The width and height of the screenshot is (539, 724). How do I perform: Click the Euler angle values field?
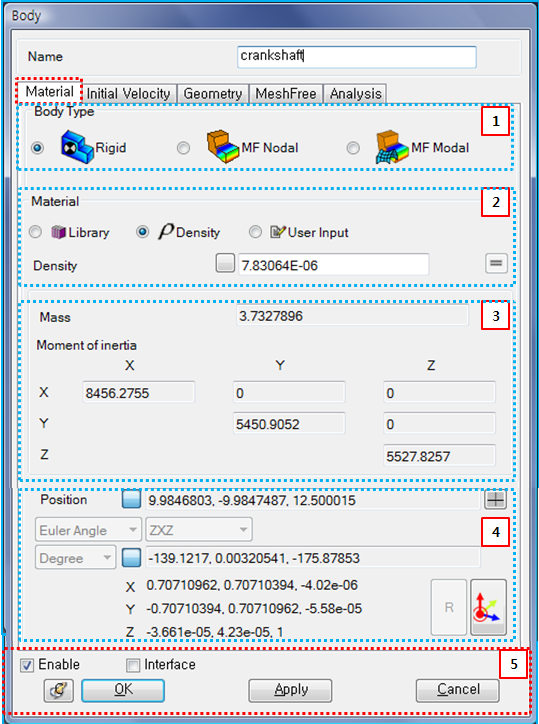(x=313, y=559)
